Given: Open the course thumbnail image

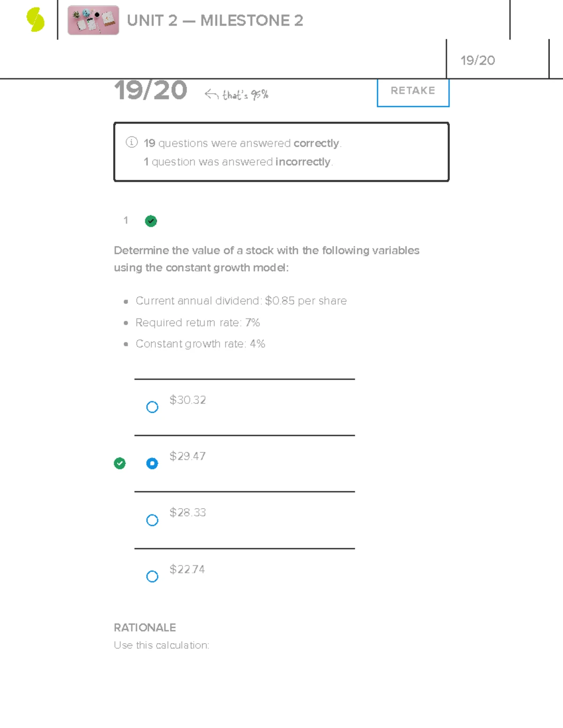Looking at the screenshot, I should click(93, 20).
